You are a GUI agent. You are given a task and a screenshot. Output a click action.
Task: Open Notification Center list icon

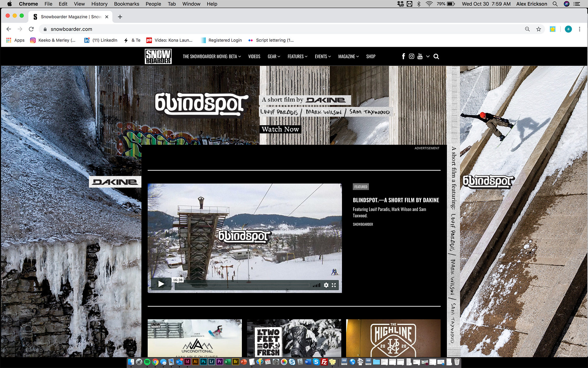(577, 4)
